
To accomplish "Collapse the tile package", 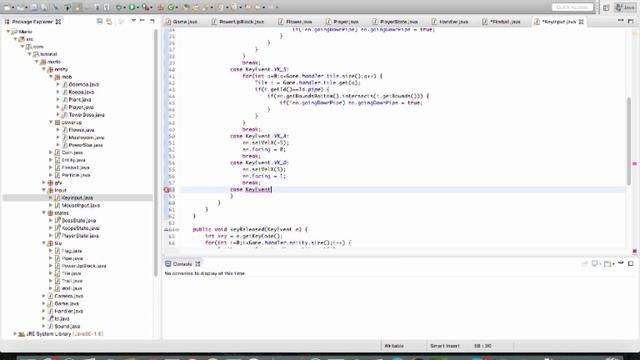I will point(44,243).
